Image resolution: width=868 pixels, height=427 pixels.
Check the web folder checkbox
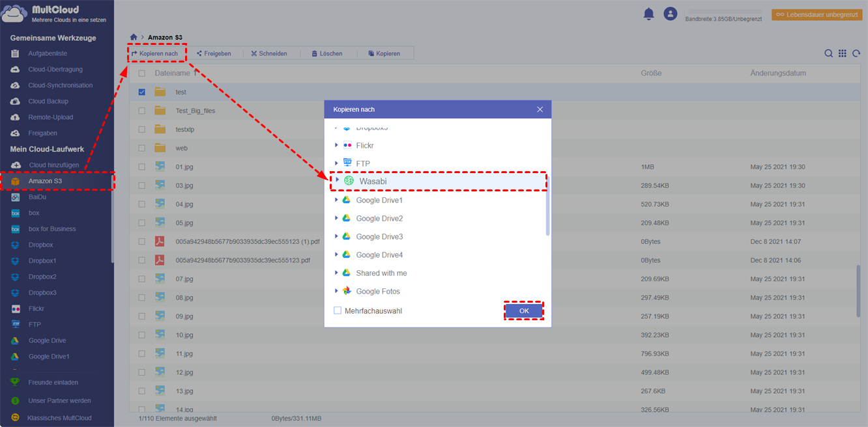click(x=142, y=148)
